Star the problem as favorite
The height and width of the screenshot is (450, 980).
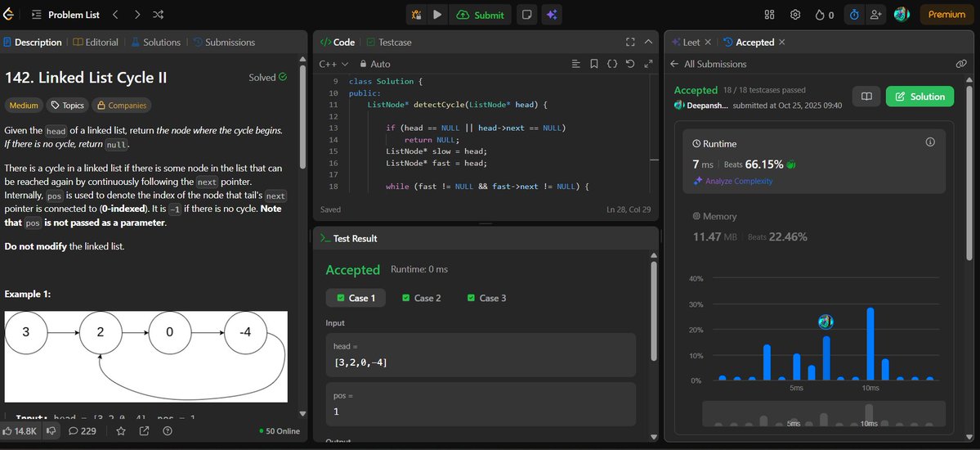(x=121, y=430)
